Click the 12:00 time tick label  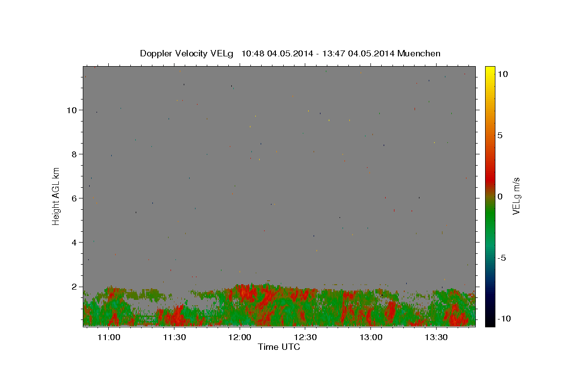coord(240,338)
